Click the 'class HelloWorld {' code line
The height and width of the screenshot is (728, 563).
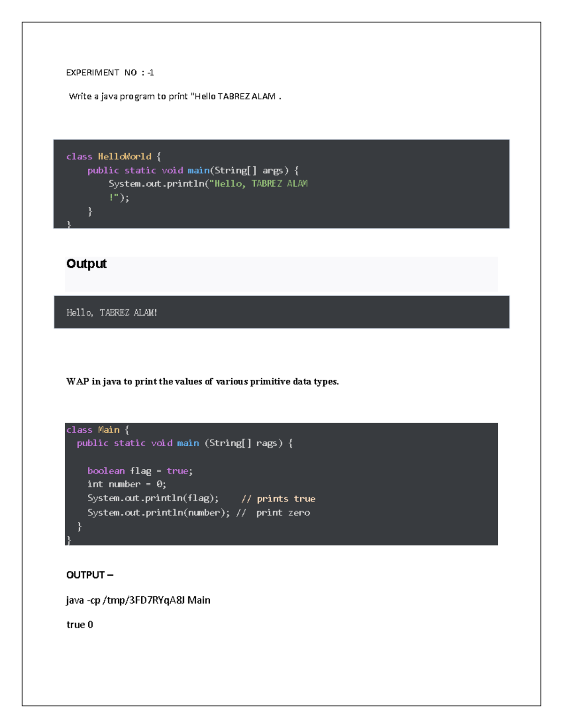pos(114,157)
